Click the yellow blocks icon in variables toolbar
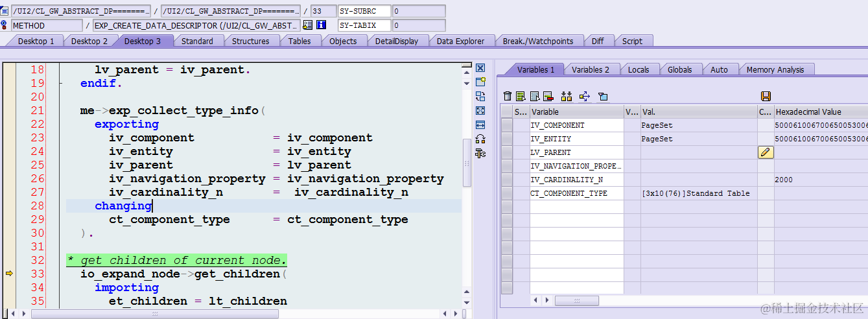Screen dimensions: 868x319 (x=567, y=96)
